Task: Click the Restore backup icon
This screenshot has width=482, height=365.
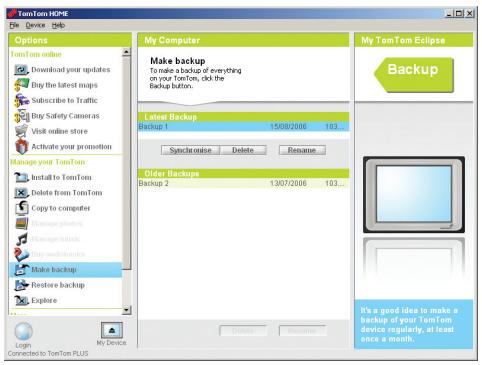Action: [x=22, y=285]
